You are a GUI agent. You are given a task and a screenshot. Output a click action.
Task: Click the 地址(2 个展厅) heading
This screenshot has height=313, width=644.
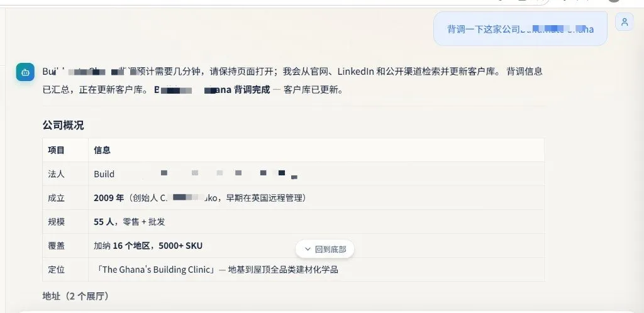(x=76, y=296)
